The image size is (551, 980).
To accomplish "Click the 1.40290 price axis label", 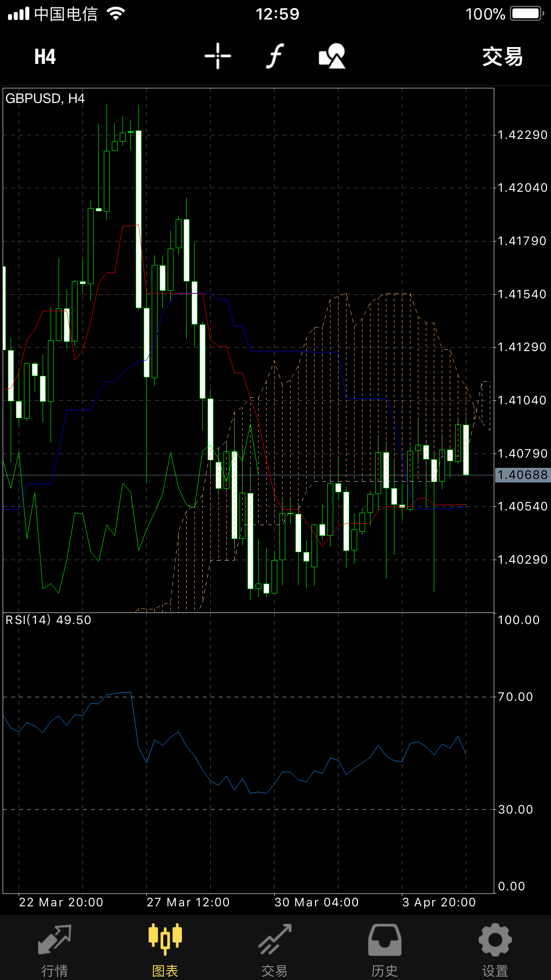I will point(523,560).
